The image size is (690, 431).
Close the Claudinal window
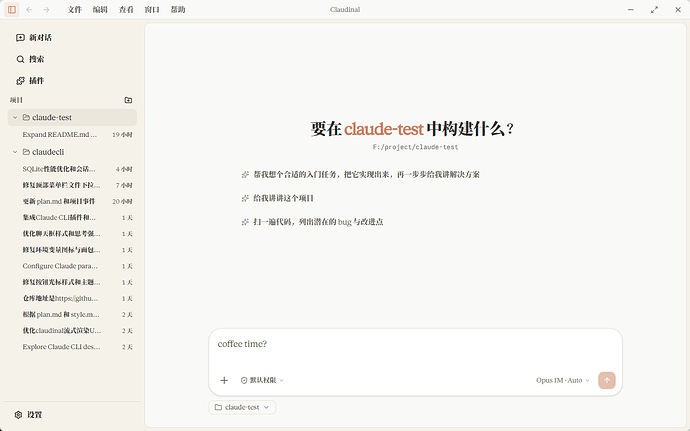(x=678, y=9)
